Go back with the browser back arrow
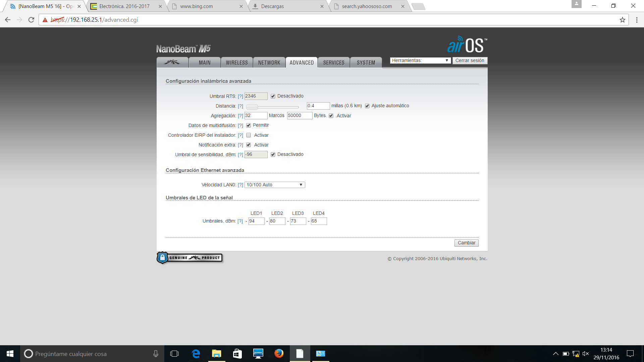Viewport: 644px width, 362px height. [8, 20]
